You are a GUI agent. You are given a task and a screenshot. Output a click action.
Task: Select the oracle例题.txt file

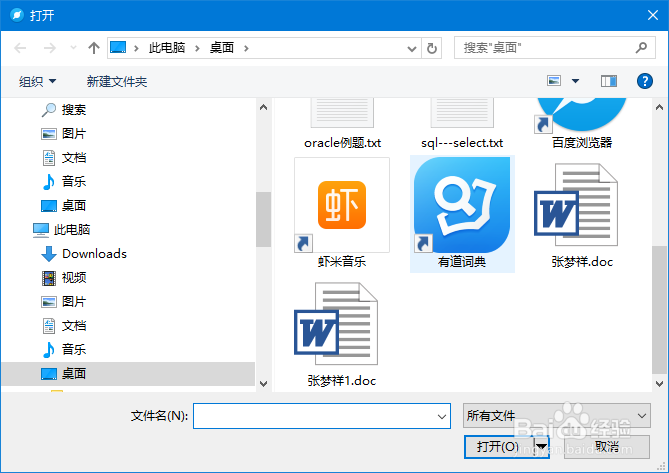coord(342,125)
